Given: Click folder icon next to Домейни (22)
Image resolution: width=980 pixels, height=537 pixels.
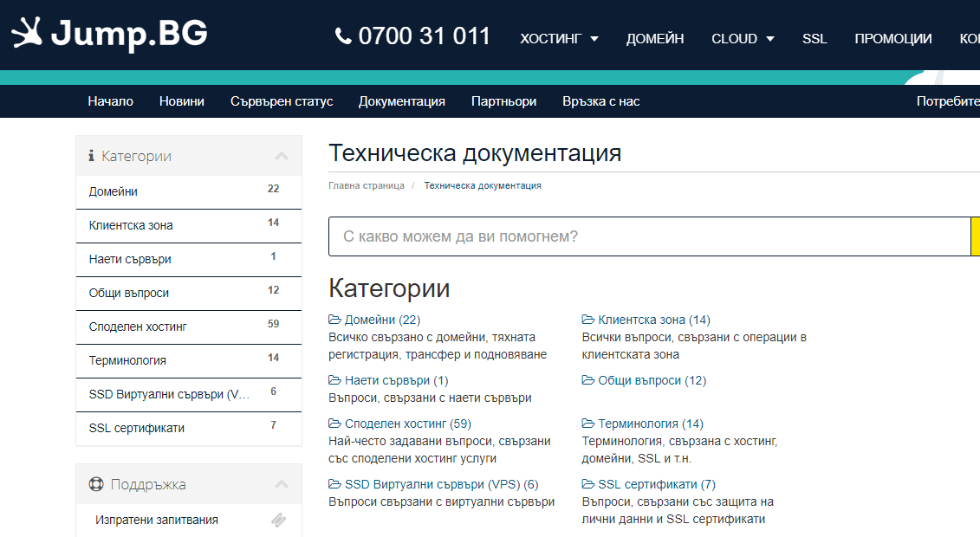Looking at the screenshot, I should pyautogui.click(x=335, y=320).
